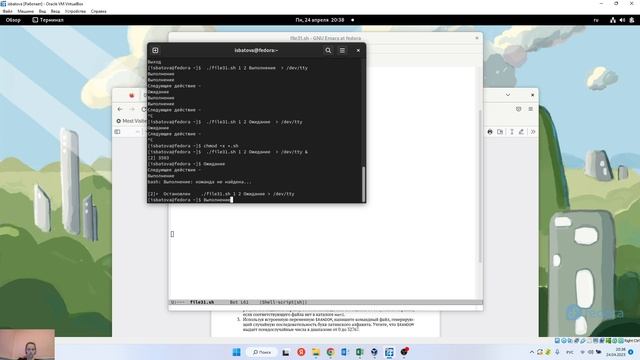Open the VirtualBox Ввод menu
The width and height of the screenshot is (640, 360).
coord(55,11)
